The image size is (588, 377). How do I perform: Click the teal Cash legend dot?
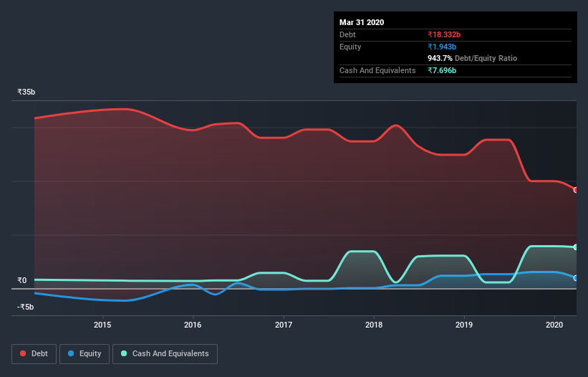pos(124,353)
